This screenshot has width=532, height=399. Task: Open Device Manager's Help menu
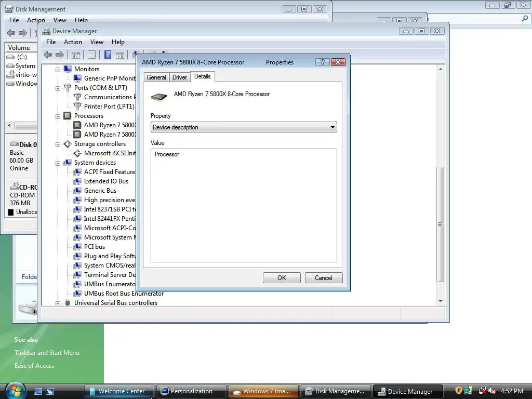118,42
